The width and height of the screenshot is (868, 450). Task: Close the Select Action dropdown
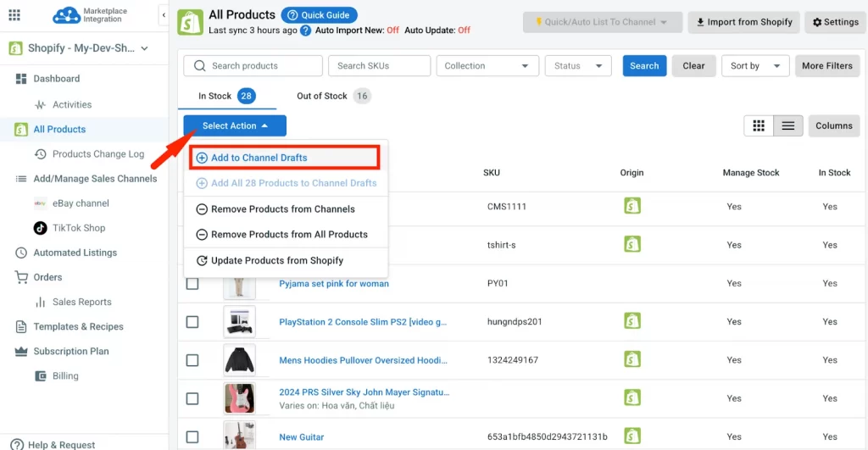point(235,125)
